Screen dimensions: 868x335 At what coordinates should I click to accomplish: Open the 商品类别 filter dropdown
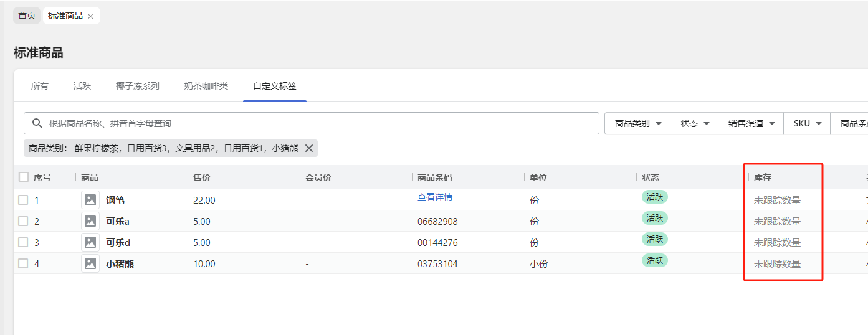click(637, 123)
